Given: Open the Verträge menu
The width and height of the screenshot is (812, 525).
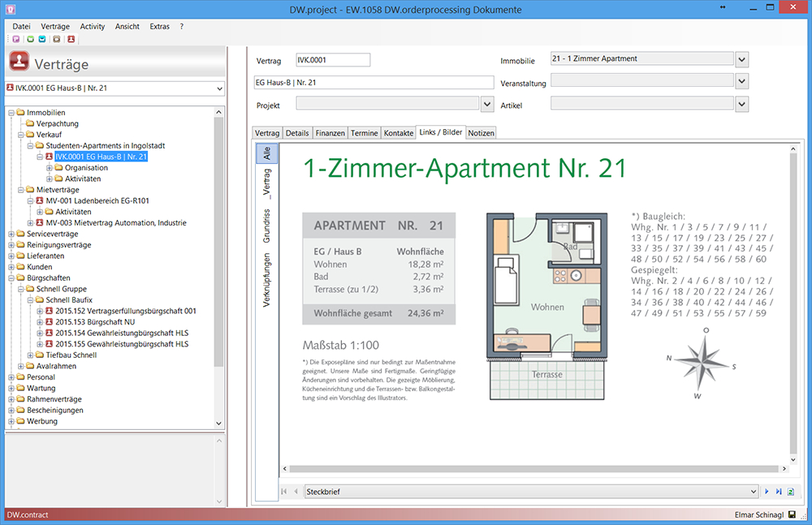Looking at the screenshot, I should pos(55,27).
